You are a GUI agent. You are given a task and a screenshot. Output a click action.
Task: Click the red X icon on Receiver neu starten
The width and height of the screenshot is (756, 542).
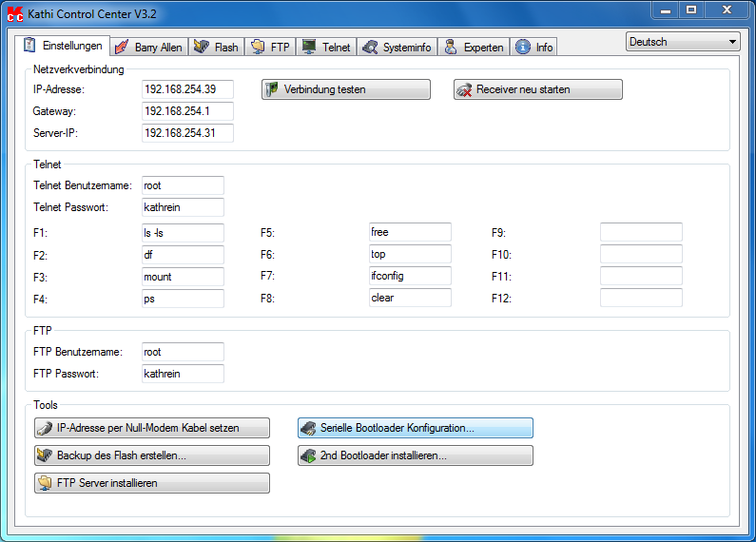(464, 89)
